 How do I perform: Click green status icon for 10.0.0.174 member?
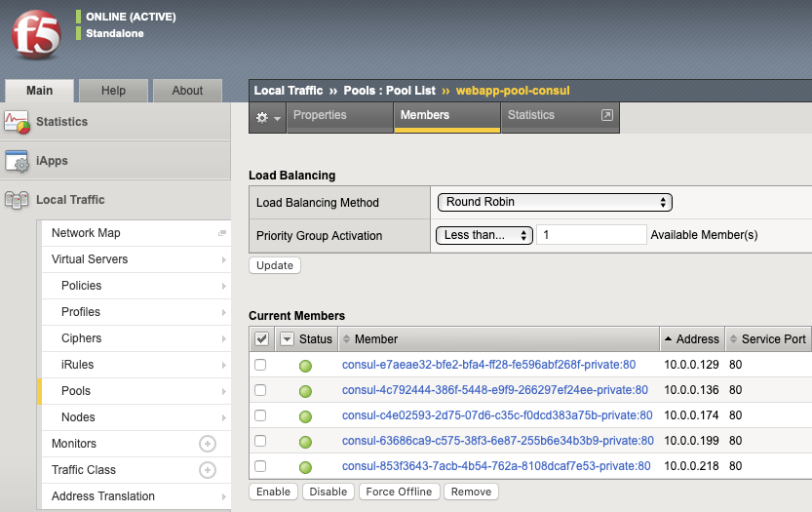pyautogui.click(x=305, y=416)
